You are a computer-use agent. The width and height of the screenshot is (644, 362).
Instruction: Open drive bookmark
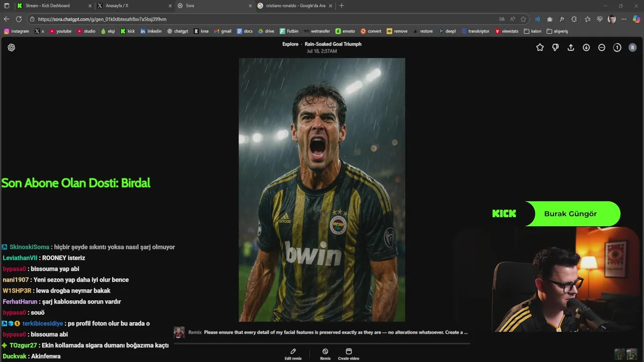[266, 31]
